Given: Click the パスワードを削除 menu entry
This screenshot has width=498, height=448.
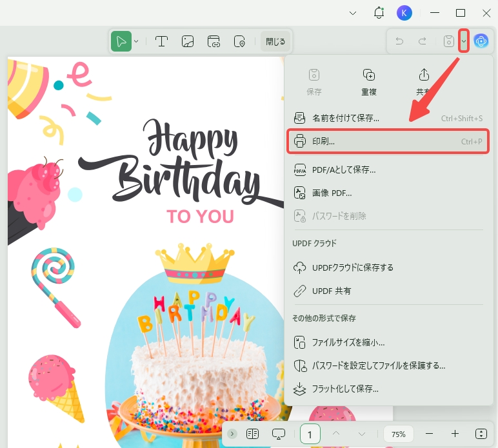Looking at the screenshot, I should [388, 216].
